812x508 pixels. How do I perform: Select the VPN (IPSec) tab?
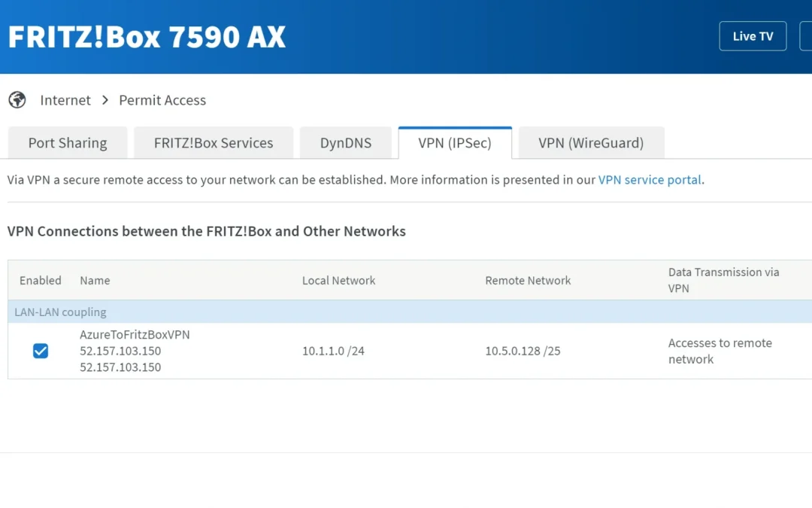(x=455, y=143)
